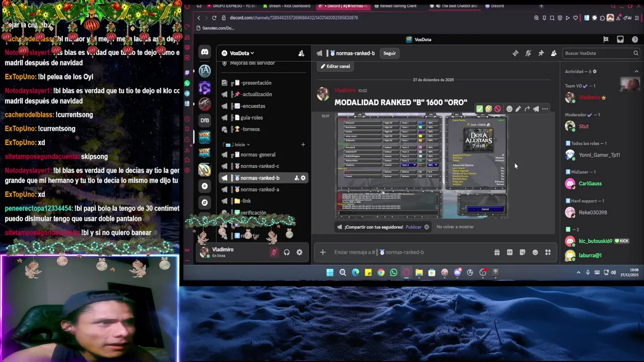
Task: Click the create invite icon on normas-ranked-b
Action: [x=296, y=178]
